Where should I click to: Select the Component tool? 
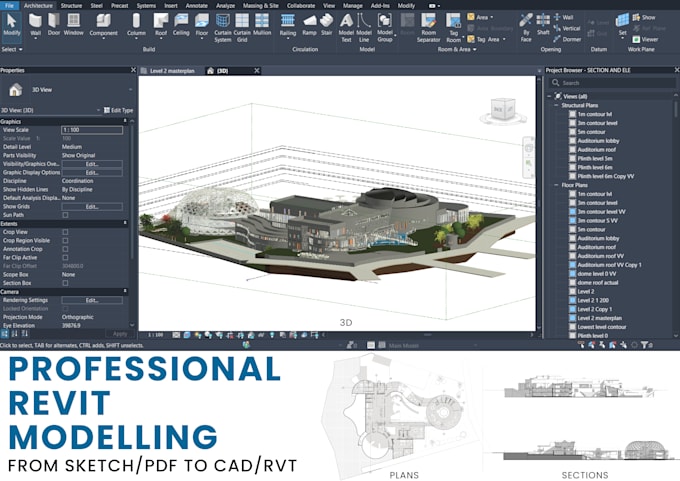point(103,25)
